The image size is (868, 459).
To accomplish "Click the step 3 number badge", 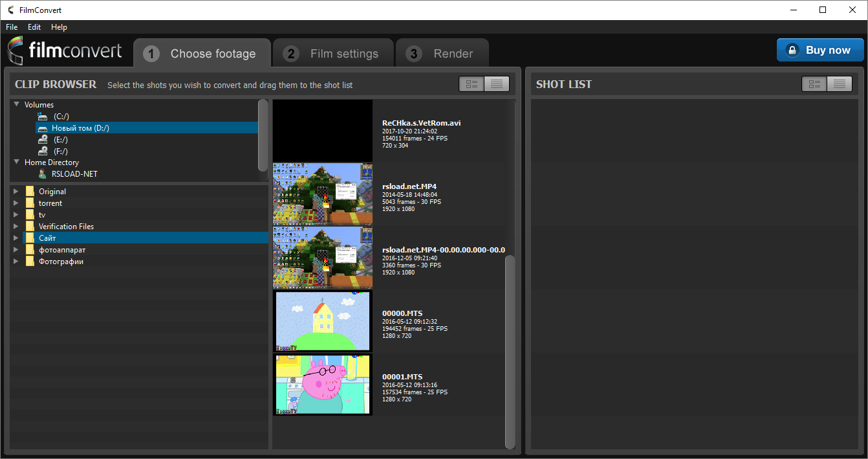I will (x=414, y=54).
